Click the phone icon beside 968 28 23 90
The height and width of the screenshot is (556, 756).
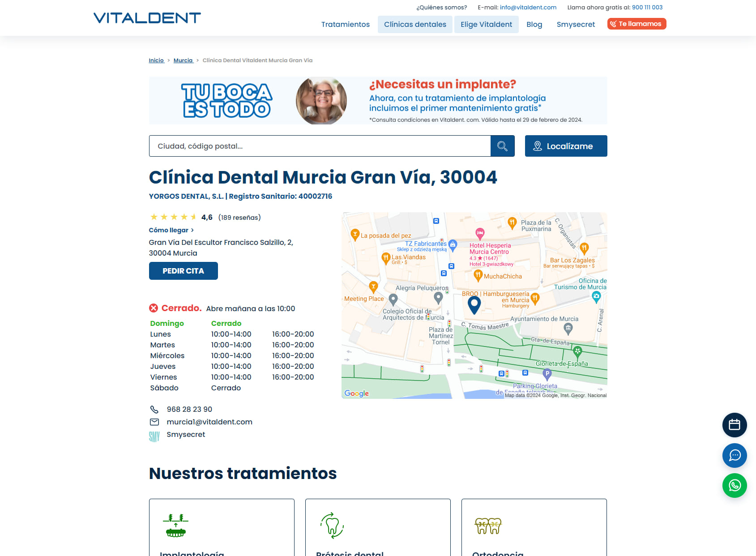(154, 409)
